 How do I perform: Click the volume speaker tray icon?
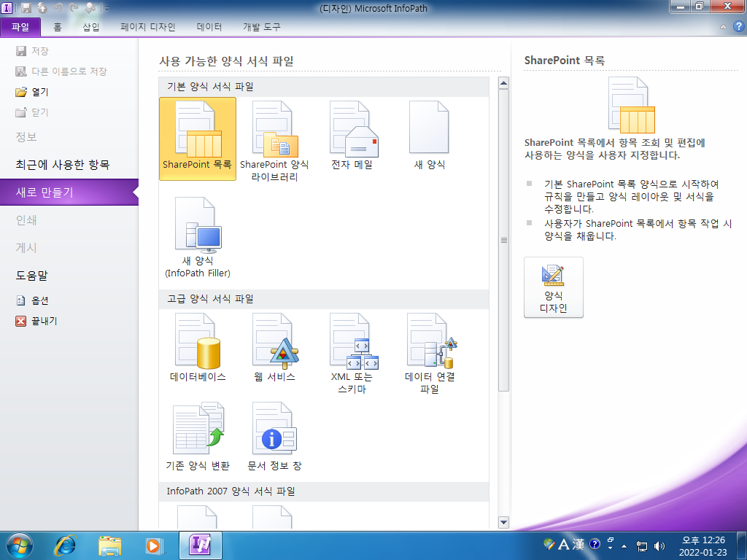(659, 545)
